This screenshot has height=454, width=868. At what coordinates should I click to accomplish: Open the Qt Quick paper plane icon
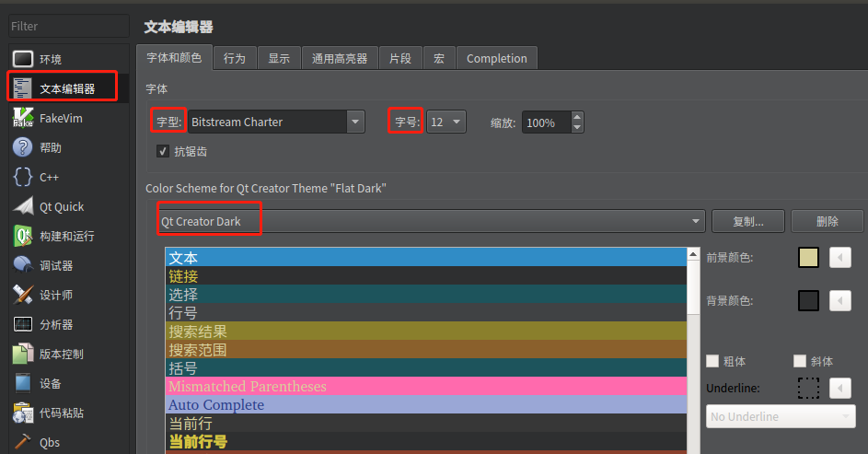tap(23, 206)
